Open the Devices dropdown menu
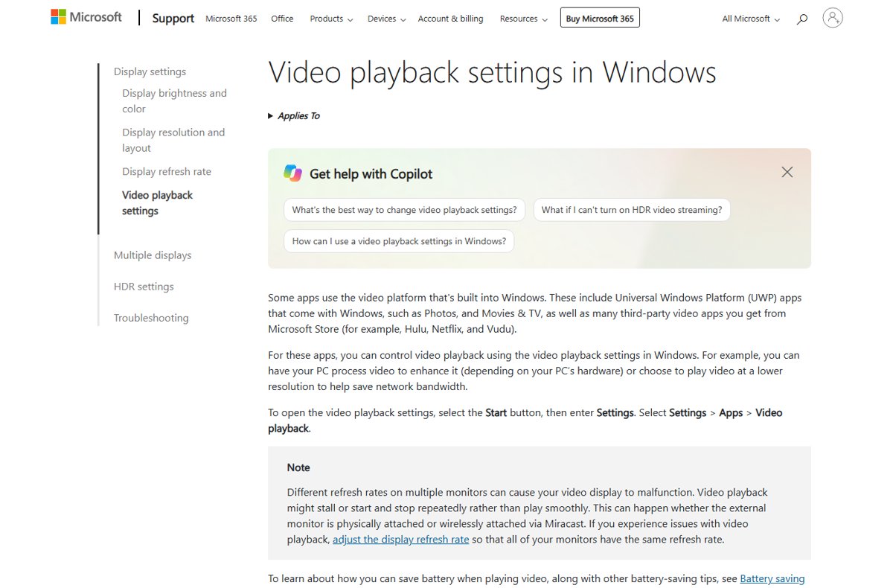 coord(386,19)
